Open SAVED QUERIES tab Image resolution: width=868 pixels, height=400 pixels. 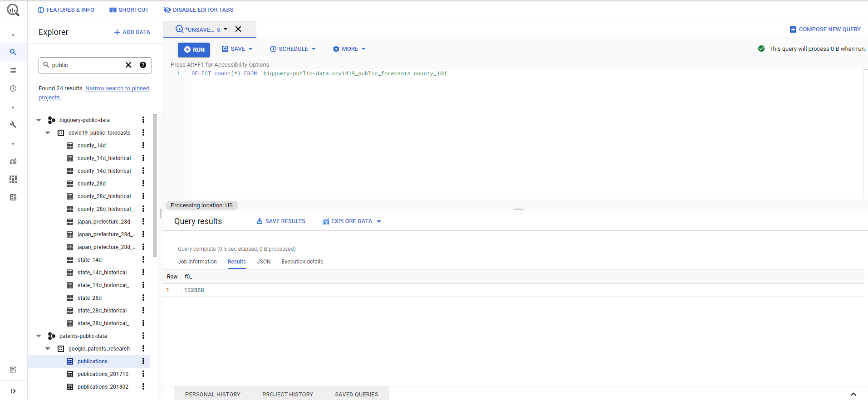click(x=357, y=394)
